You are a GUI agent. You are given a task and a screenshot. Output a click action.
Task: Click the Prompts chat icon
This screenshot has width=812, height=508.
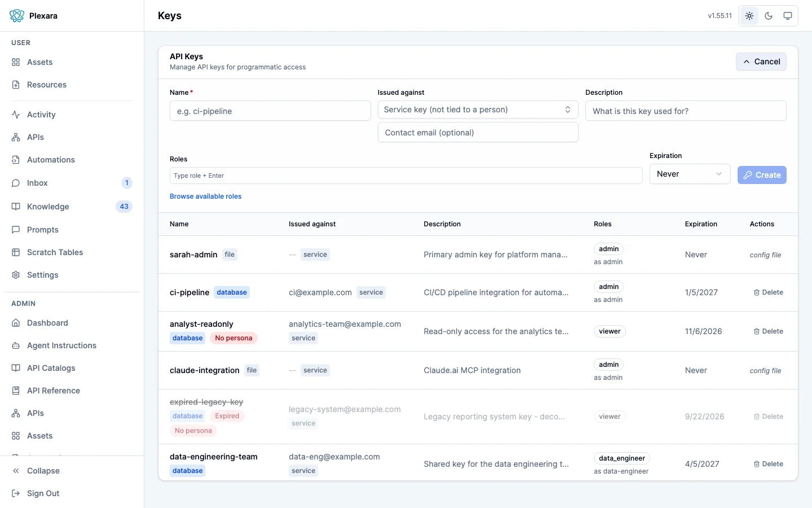[x=16, y=230]
